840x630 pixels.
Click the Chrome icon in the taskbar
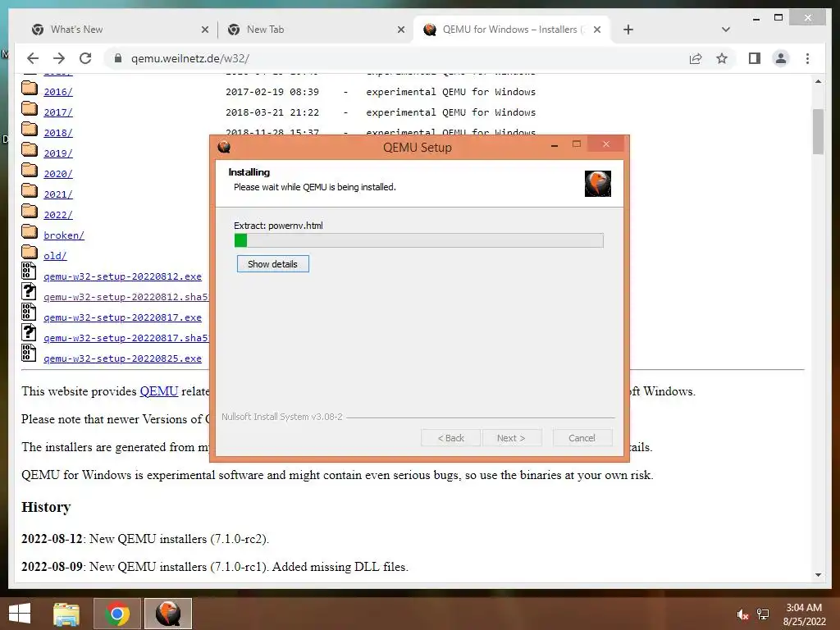pyautogui.click(x=117, y=614)
